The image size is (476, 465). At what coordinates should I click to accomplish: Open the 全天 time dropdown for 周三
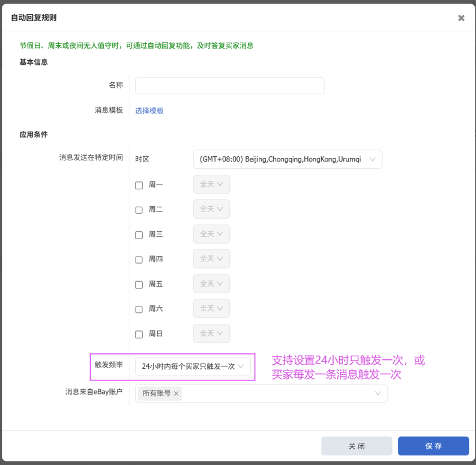pos(211,234)
